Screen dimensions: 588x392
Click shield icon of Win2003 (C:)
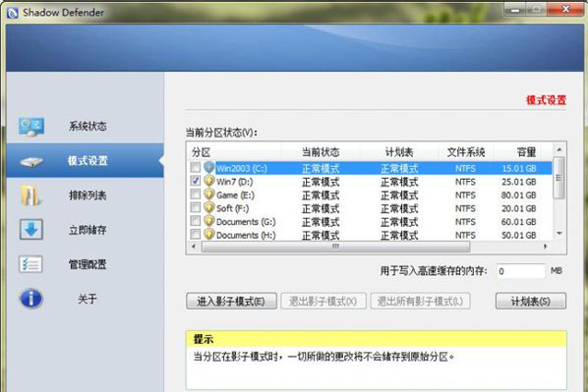click(x=209, y=168)
